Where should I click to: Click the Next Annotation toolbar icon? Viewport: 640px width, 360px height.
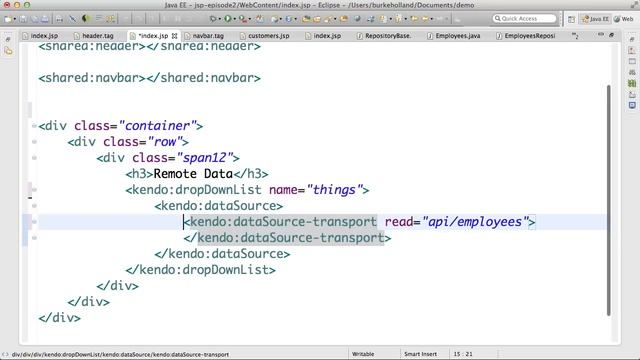coord(383,19)
